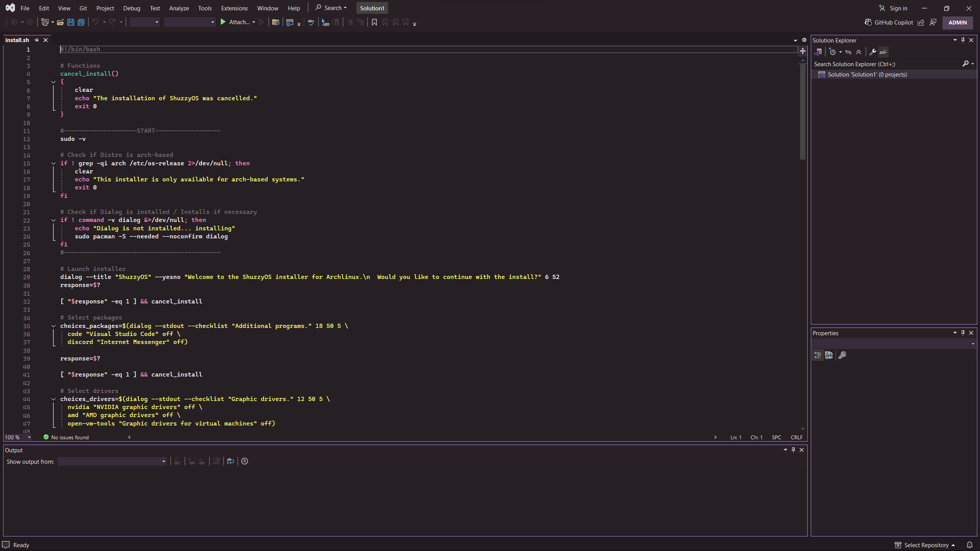Screen dimensions: 980x551
Task: Click the SPC indentation indicator
Action: 777,437
